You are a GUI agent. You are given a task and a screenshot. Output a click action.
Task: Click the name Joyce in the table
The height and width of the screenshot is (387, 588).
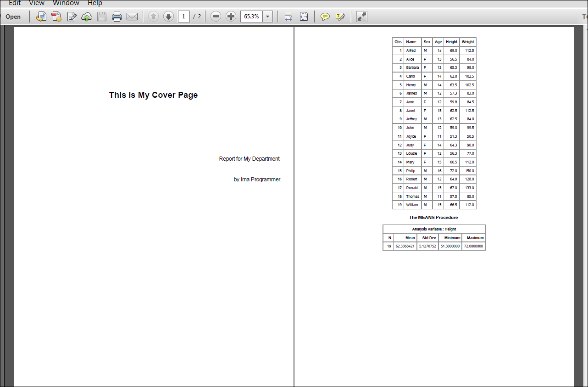pyautogui.click(x=411, y=136)
